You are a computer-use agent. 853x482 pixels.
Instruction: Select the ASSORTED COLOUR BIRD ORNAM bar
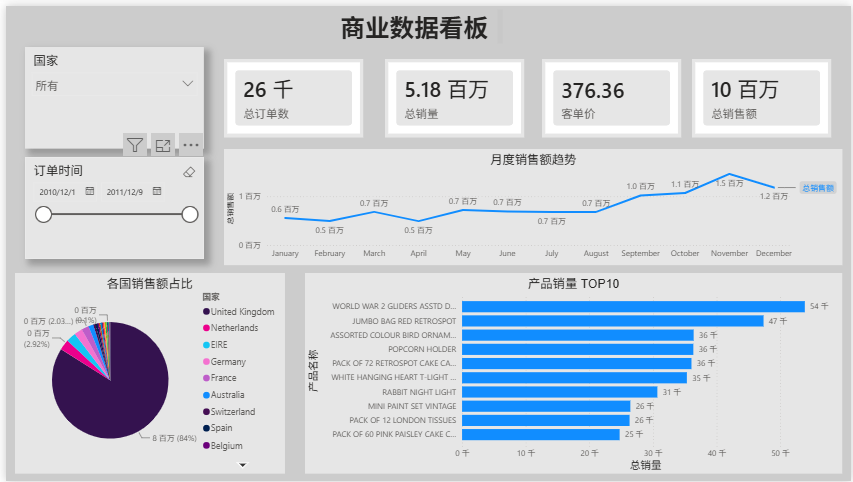coord(578,335)
